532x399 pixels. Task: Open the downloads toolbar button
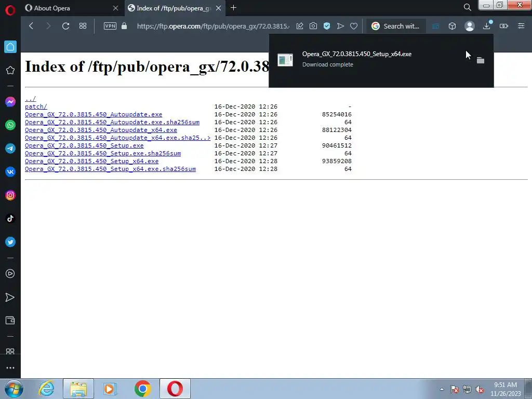pyautogui.click(x=487, y=26)
